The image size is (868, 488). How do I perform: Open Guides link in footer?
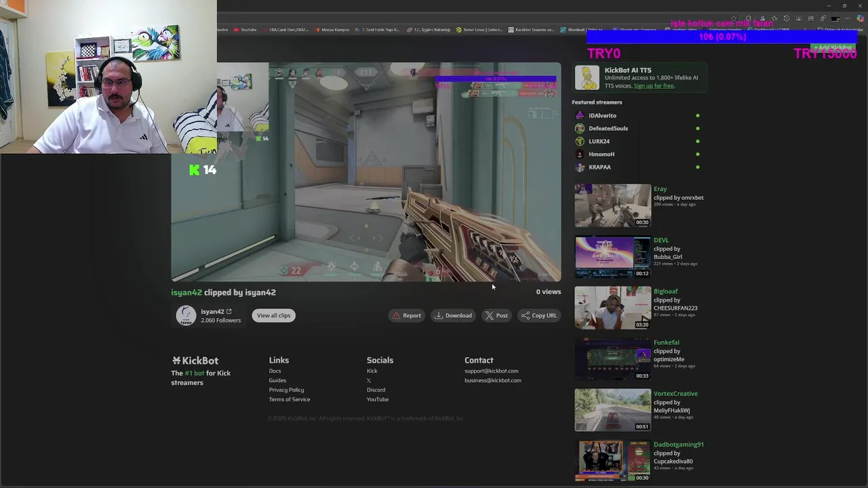click(277, 380)
